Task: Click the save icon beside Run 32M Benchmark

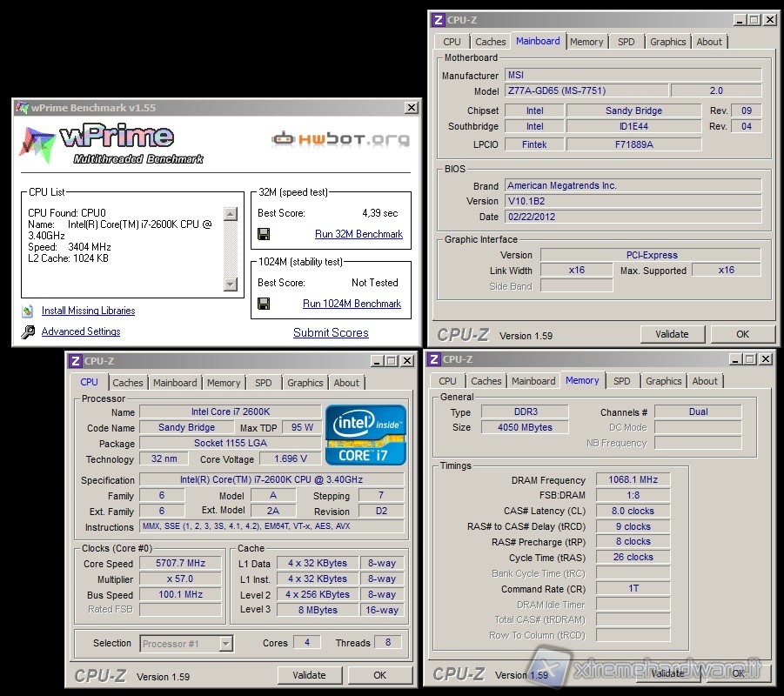Action: (x=264, y=234)
